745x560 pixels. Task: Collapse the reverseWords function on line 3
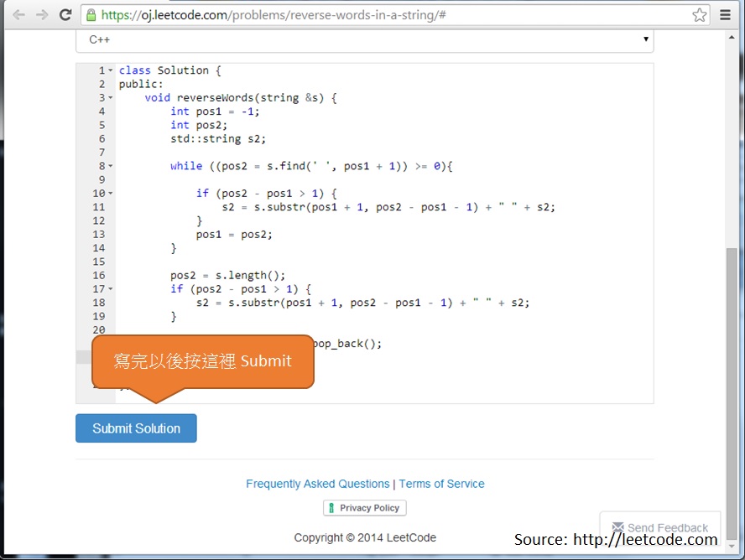110,96
